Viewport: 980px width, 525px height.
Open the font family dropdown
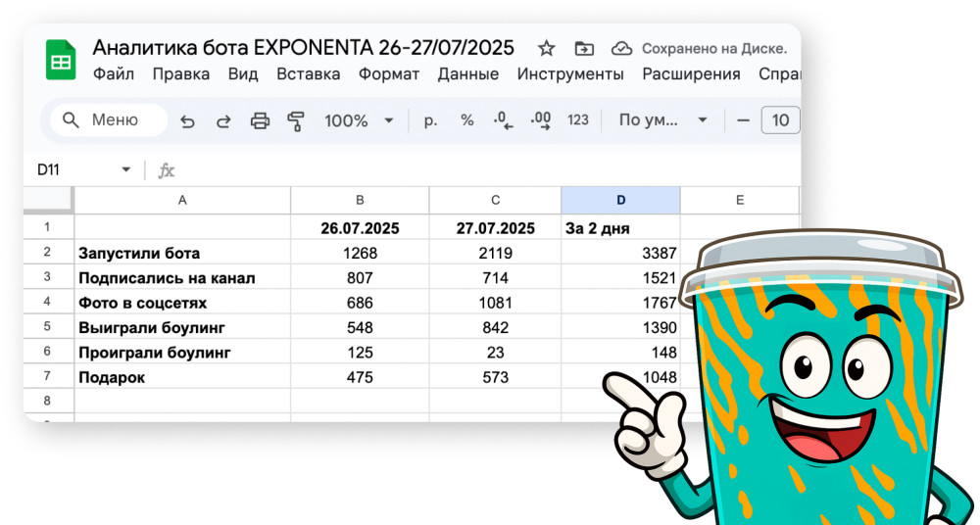click(662, 120)
